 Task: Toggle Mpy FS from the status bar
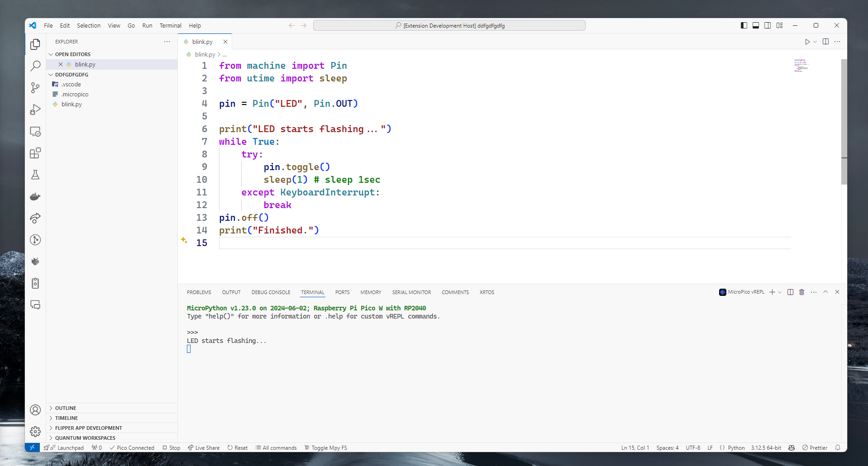coord(325,447)
